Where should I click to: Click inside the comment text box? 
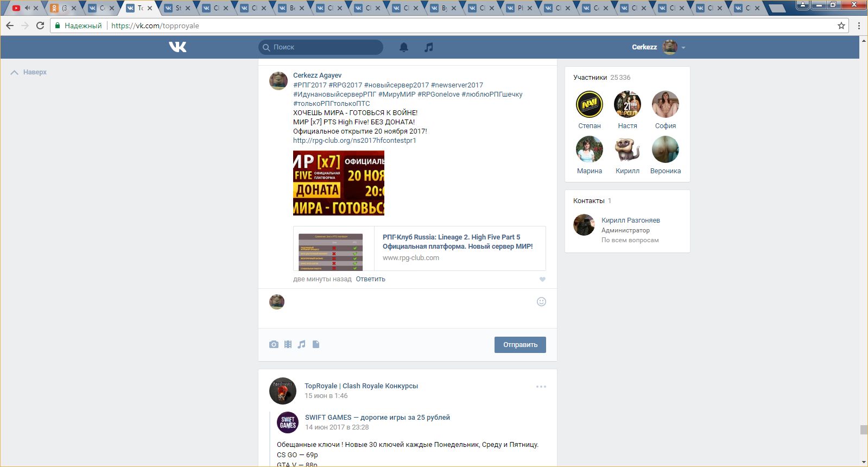[x=410, y=308]
